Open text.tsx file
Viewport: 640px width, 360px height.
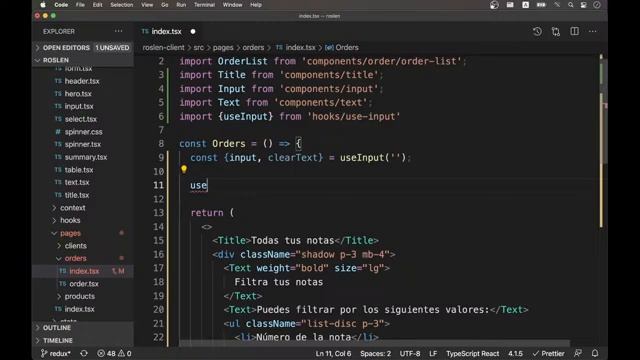coord(77,182)
